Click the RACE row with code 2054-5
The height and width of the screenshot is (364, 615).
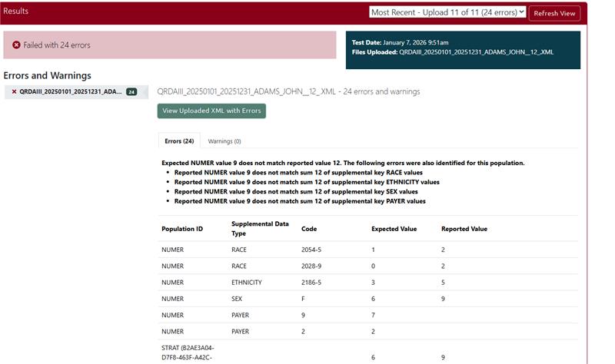point(369,250)
